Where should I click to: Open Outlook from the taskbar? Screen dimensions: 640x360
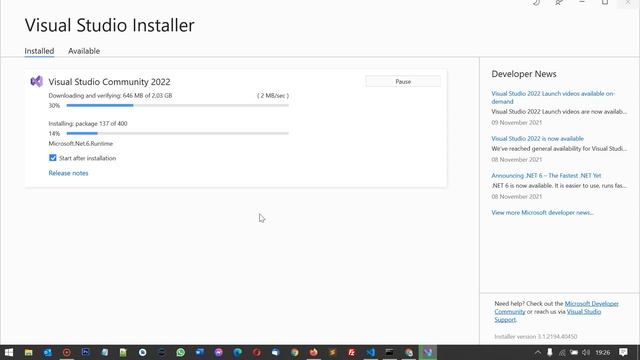(47, 352)
